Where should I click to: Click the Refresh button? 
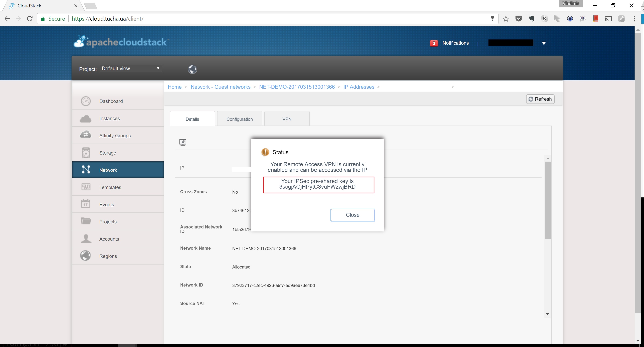pyautogui.click(x=540, y=99)
